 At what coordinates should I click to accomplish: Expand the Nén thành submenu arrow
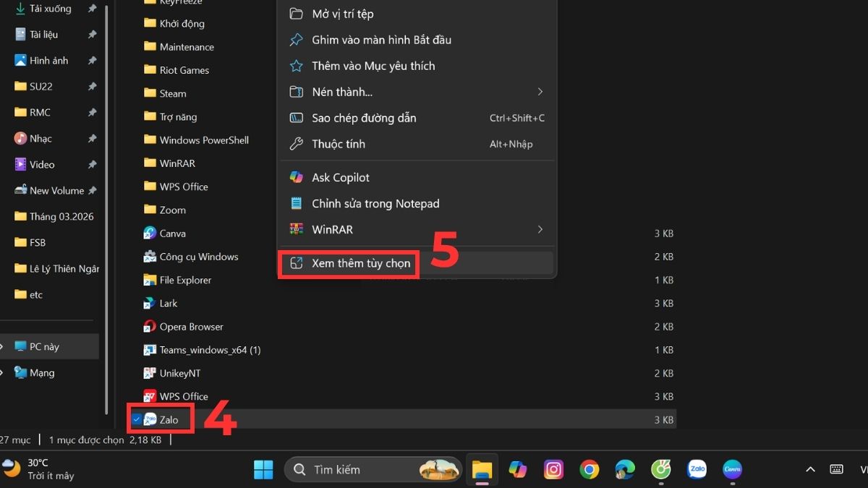(540, 92)
